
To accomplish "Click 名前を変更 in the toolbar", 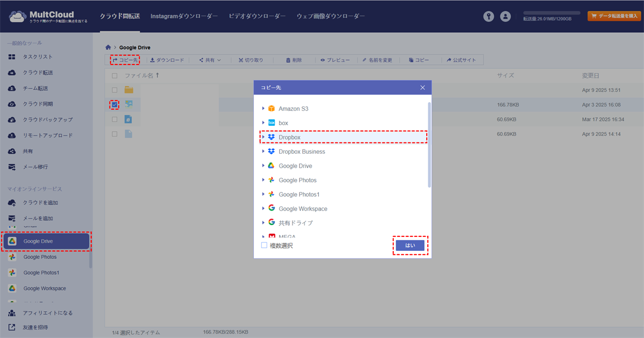I will point(377,60).
